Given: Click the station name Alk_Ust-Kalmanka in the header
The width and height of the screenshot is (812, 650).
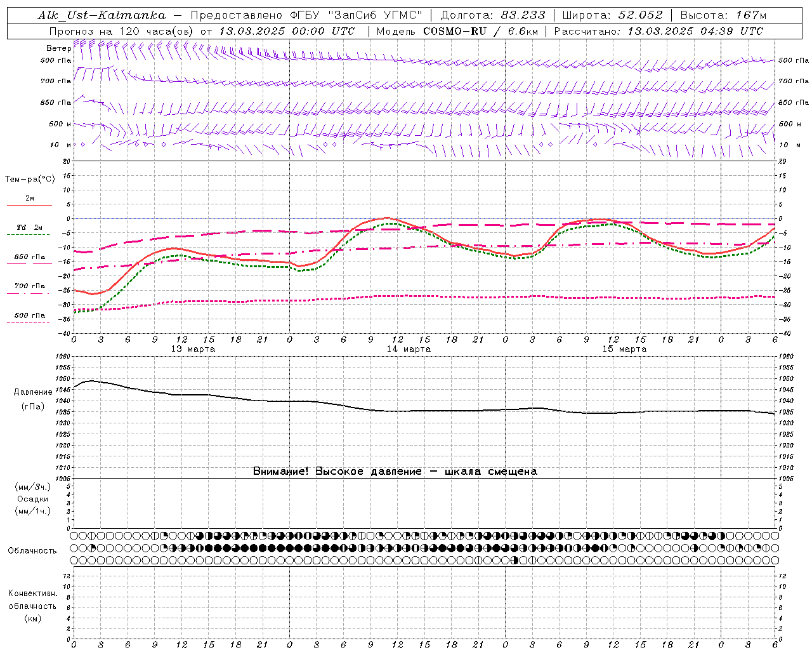Looking at the screenshot, I should pyautogui.click(x=101, y=15).
